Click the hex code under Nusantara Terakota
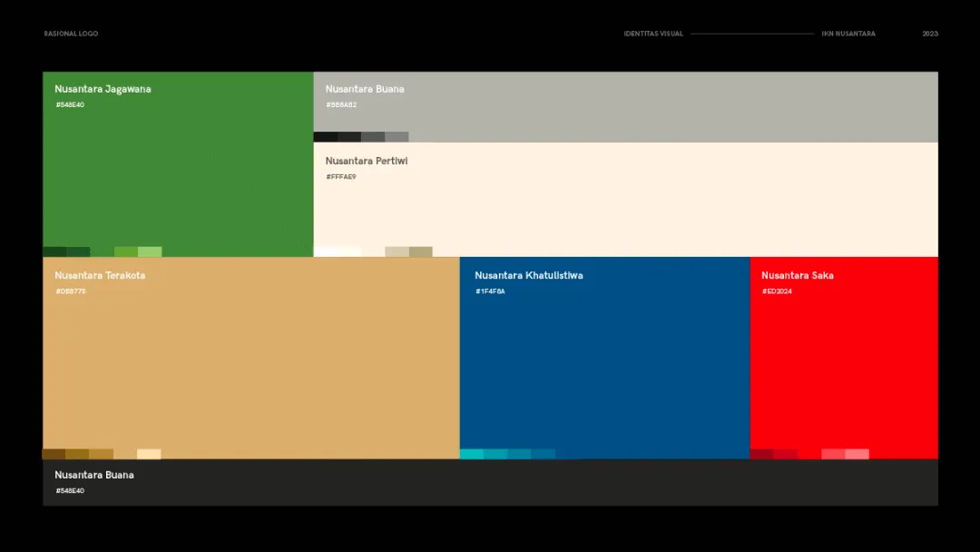 71,291
